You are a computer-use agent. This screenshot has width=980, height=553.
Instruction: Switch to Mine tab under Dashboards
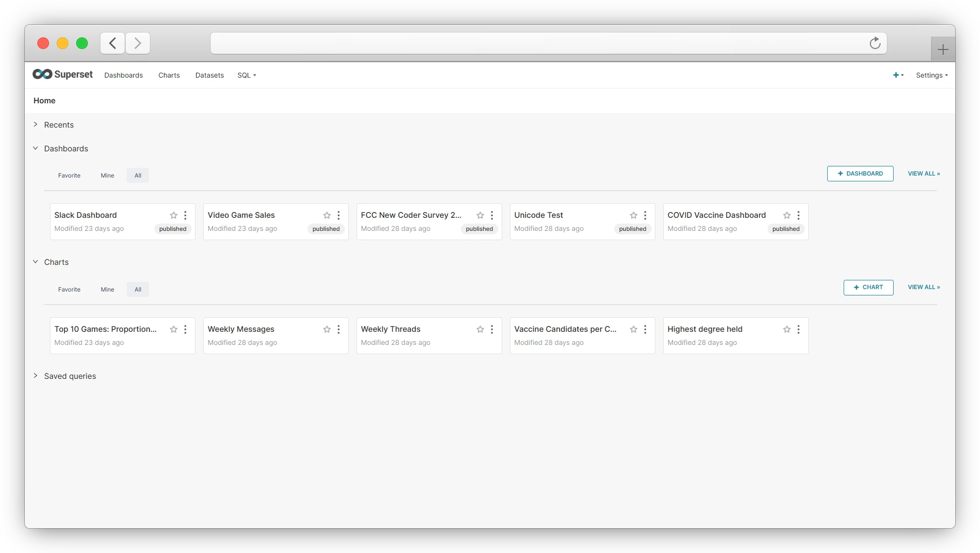pos(107,176)
